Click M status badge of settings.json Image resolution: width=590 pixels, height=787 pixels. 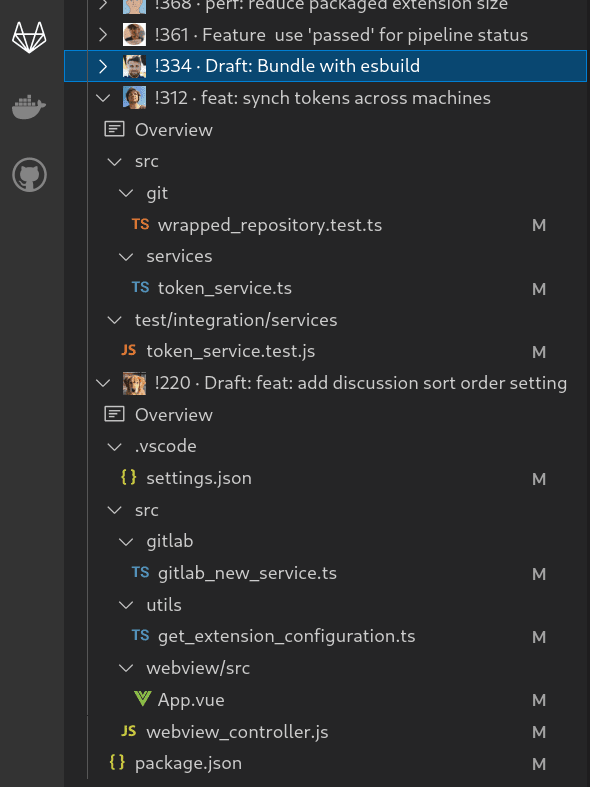[539, 479]
